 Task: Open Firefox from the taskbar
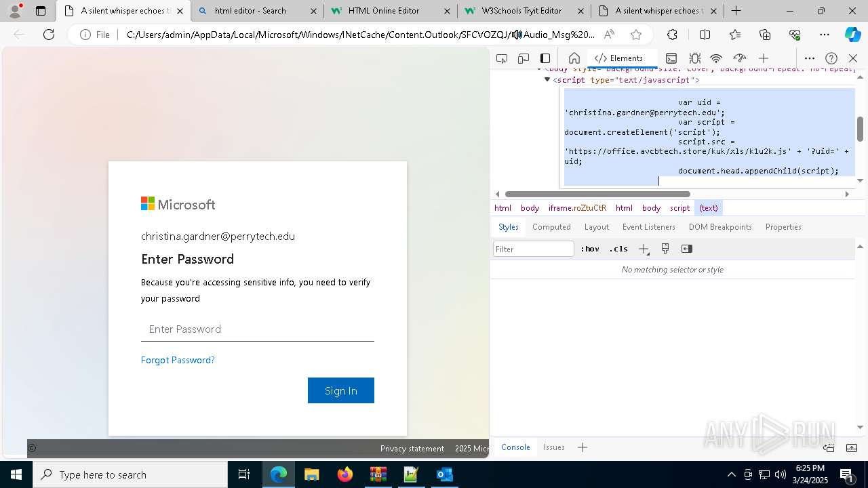pos(345,474)
